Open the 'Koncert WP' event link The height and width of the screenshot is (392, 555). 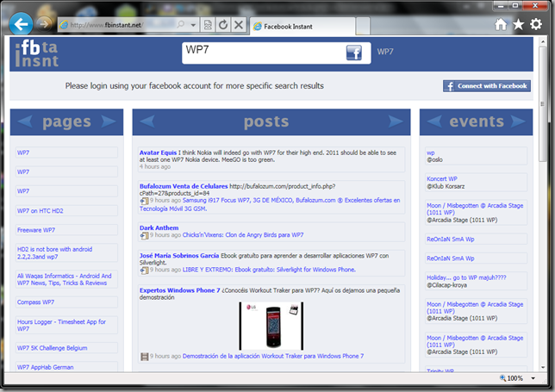point(442,179)
